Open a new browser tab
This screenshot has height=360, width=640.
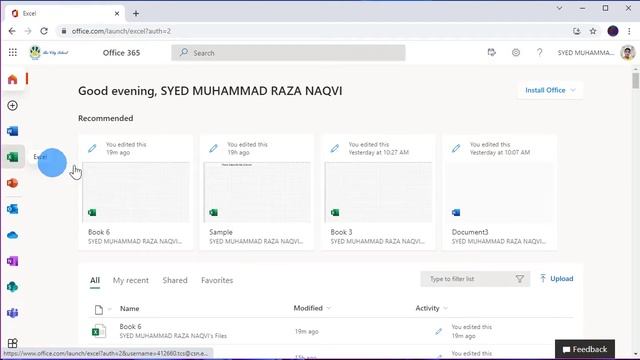tap(136, 13)
